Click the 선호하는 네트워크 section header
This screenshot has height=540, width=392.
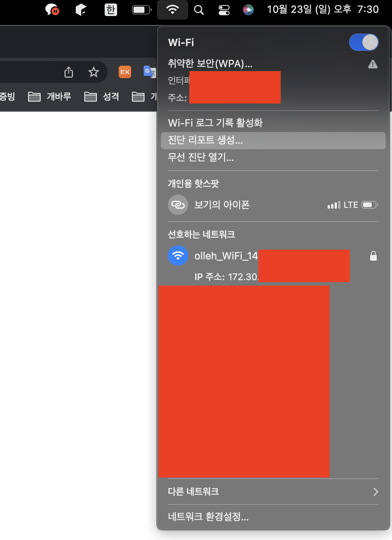(x=201, y=234)
